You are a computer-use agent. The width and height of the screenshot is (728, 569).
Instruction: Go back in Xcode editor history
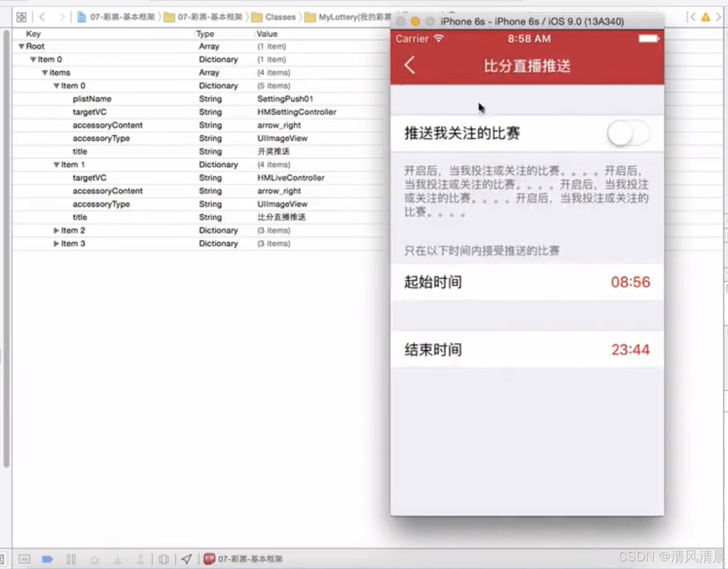(x=42, y=17)
